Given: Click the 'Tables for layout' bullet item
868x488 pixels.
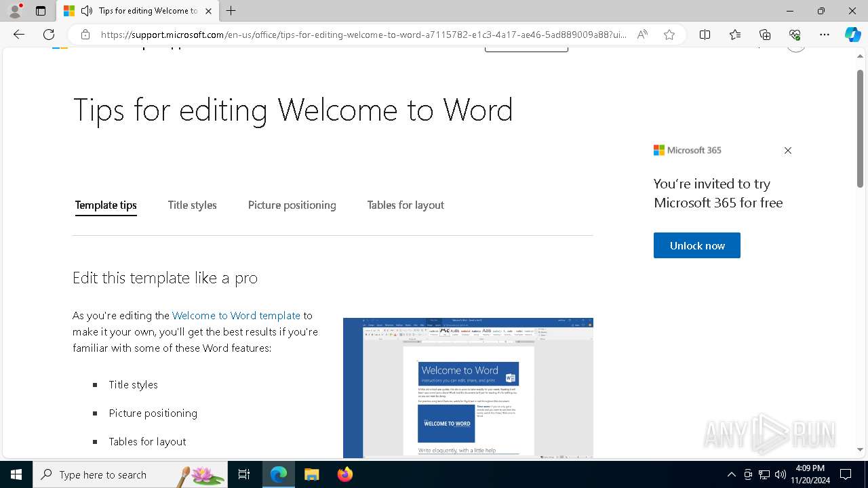Looking at the screenshot, I should [147, 441].
